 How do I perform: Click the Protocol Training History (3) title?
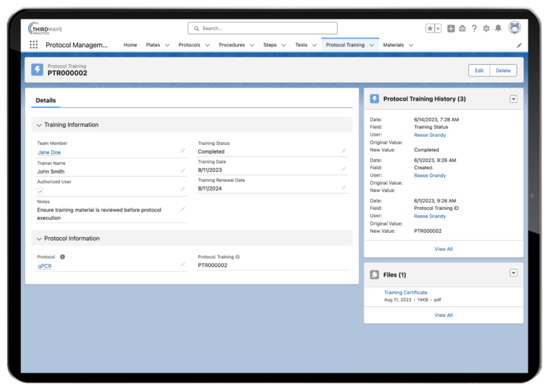click(x=425, y=99)
